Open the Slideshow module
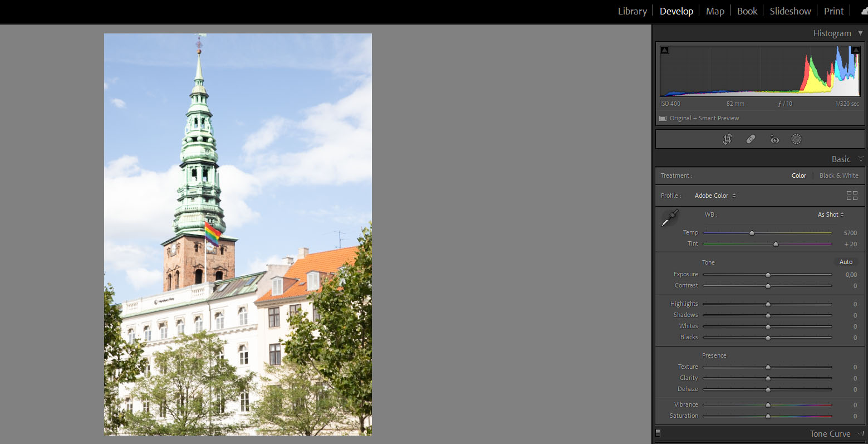The image size is (868, 444). pos(790,11)
